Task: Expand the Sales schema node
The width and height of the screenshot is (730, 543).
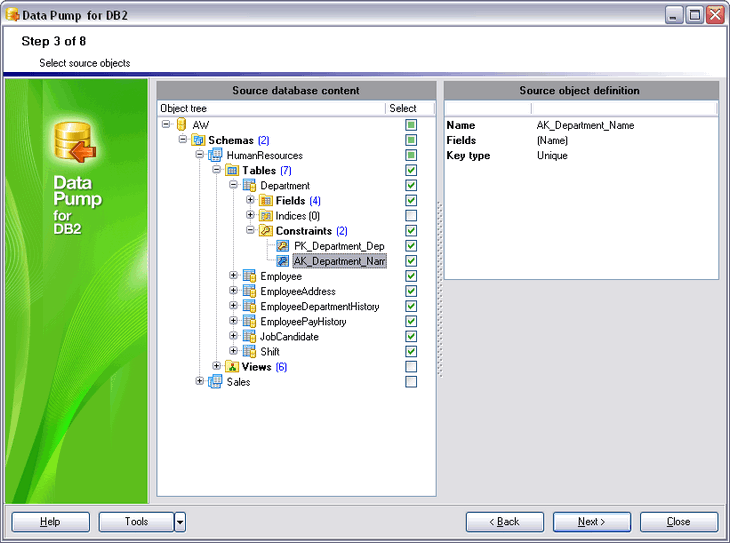Action: coord(199,381)
